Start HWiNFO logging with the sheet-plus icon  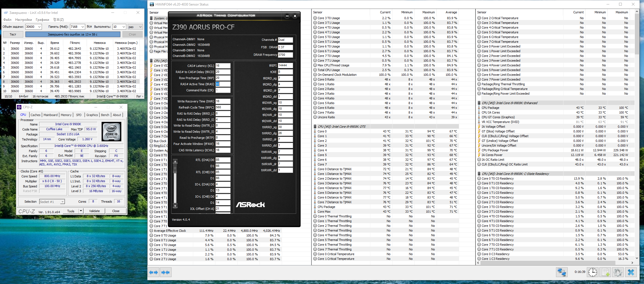(605, 272)
